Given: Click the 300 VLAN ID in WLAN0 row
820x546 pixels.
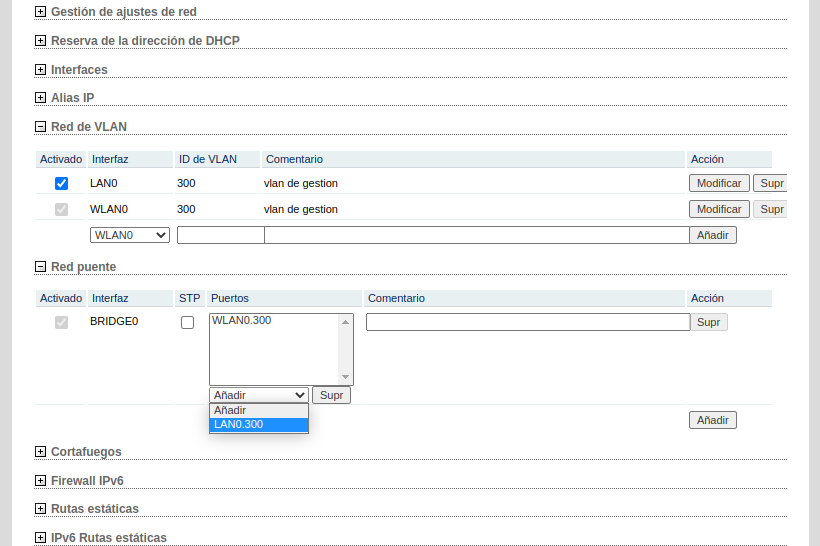Looking at the screenshot, I should click(186, 209).
